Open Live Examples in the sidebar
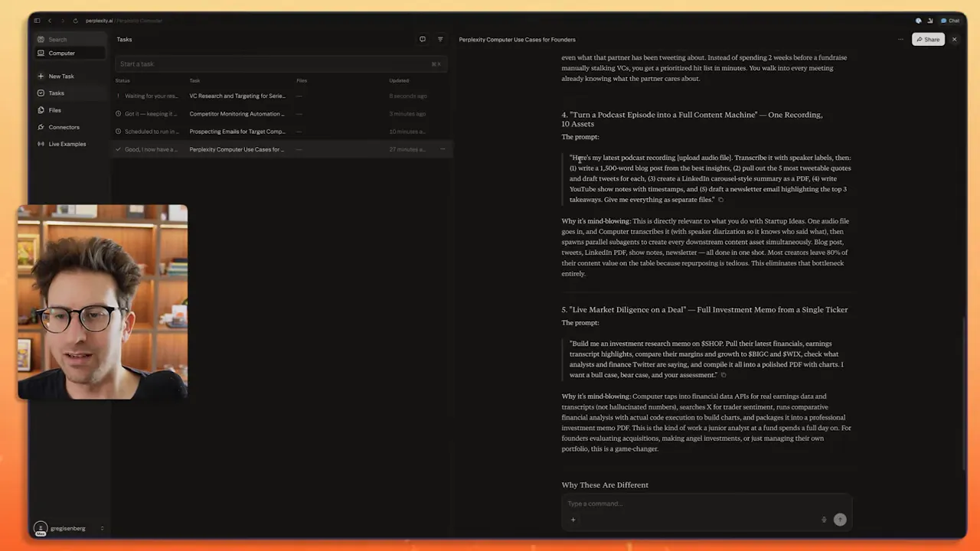This screenshot has width=980, height=551. point(70,144)
